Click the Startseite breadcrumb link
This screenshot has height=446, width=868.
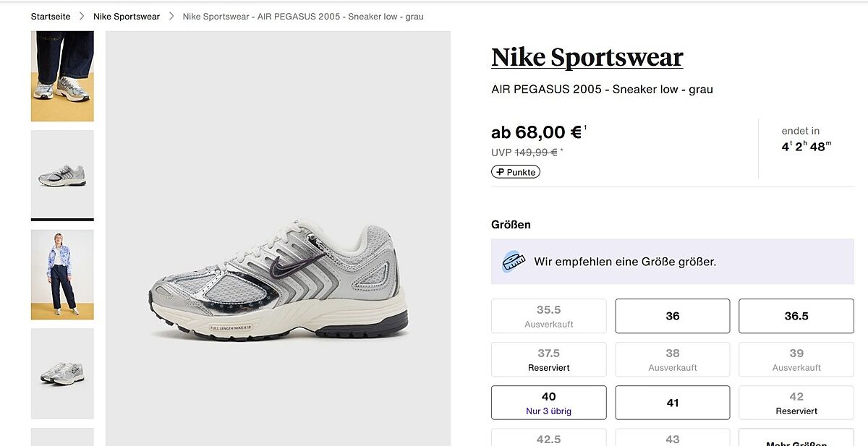[x=51, y=17]
